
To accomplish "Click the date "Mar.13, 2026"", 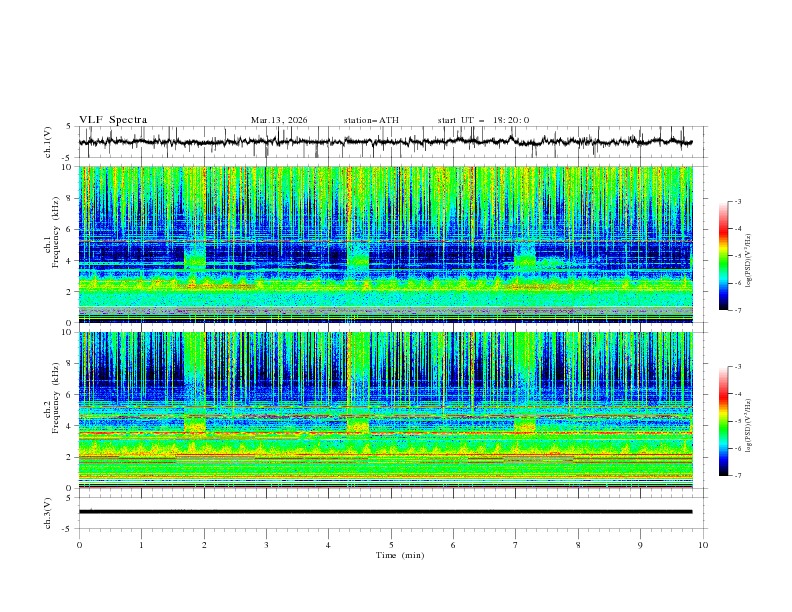I will [x=279, y=120].
